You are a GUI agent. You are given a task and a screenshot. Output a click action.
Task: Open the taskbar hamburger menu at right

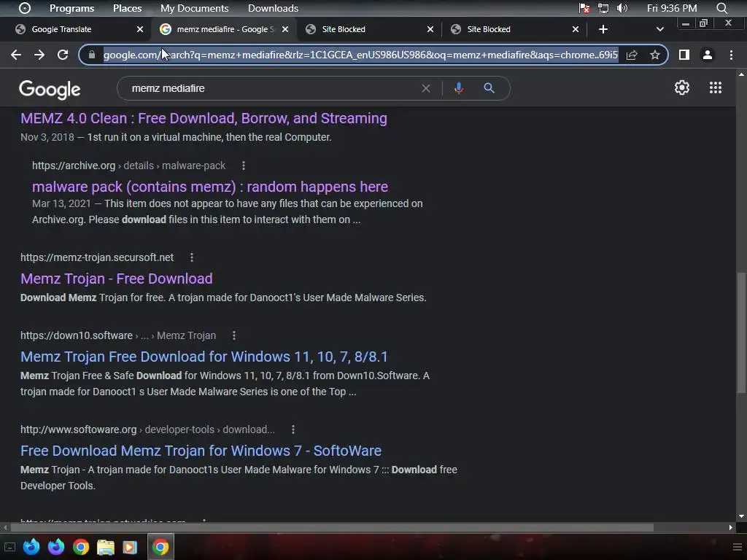738,547
